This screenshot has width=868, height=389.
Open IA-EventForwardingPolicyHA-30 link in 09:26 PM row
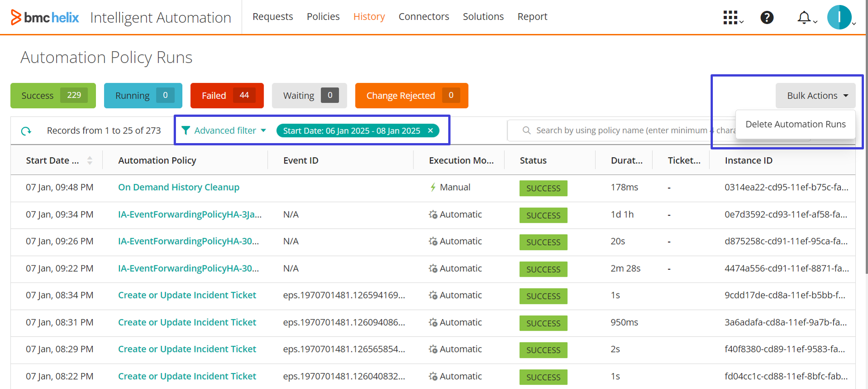click(x=189, y=241)
